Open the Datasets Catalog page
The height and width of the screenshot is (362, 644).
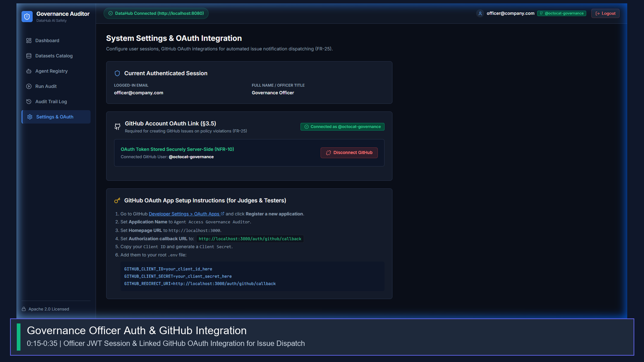pos(56,56)
